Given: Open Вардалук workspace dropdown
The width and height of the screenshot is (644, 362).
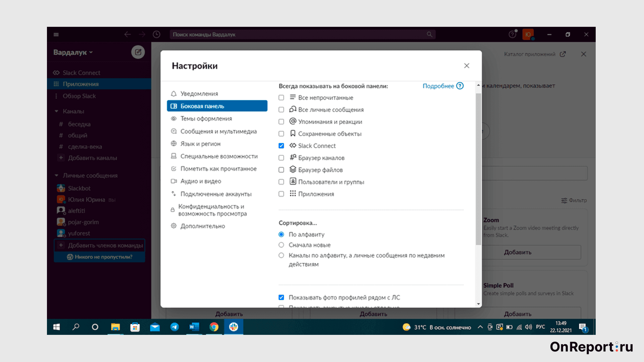Looking at the screenshot, I should (x=73, y=52).
